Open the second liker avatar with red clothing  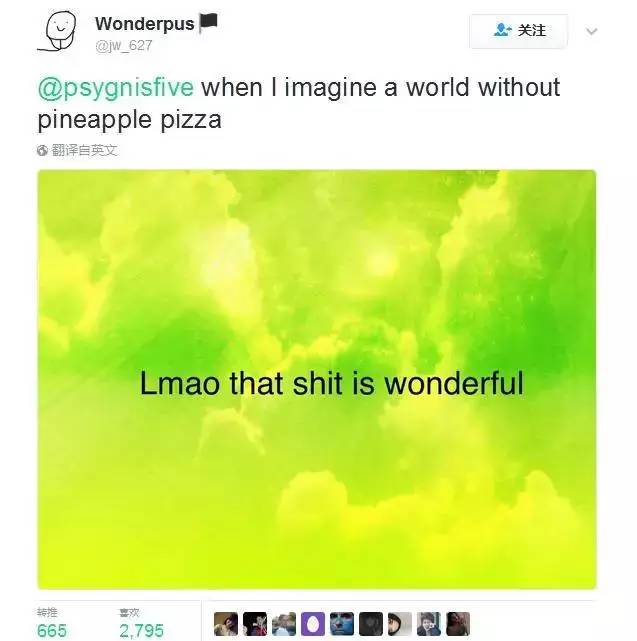(255, 624)
